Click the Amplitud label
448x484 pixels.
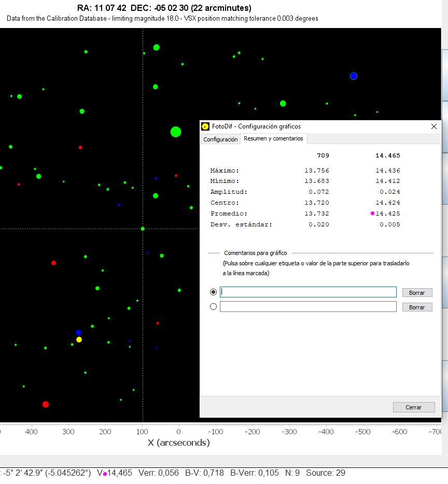pyautogui.click(x=229, y=192)
